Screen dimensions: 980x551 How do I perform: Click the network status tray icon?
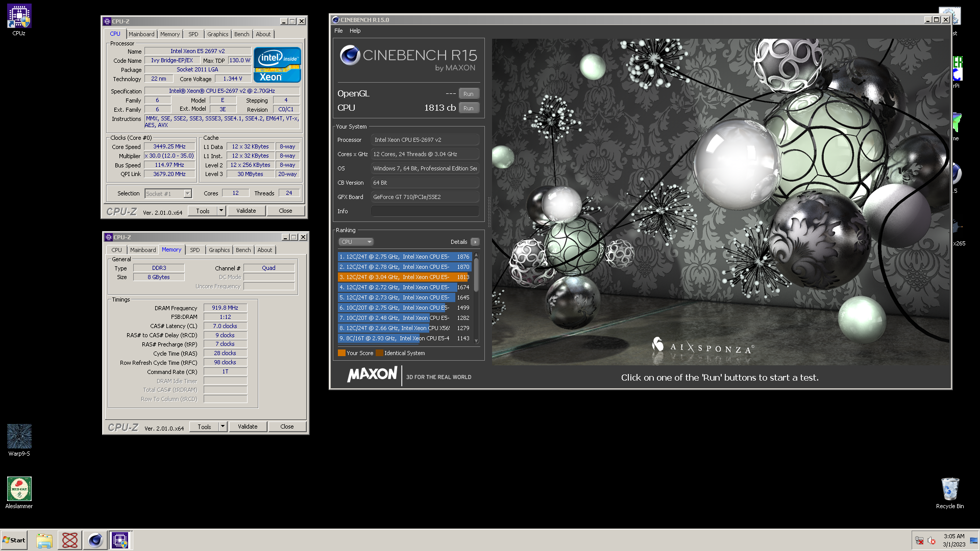[x=919, y=541]
